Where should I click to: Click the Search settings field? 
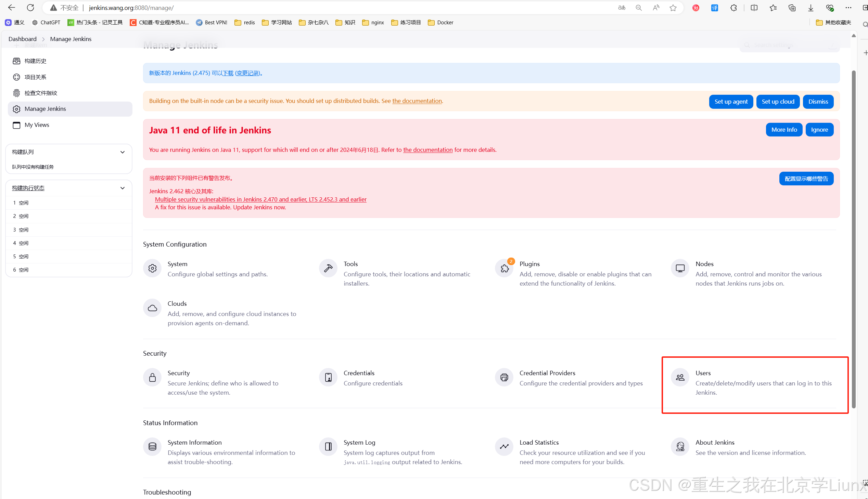[789, 45]
